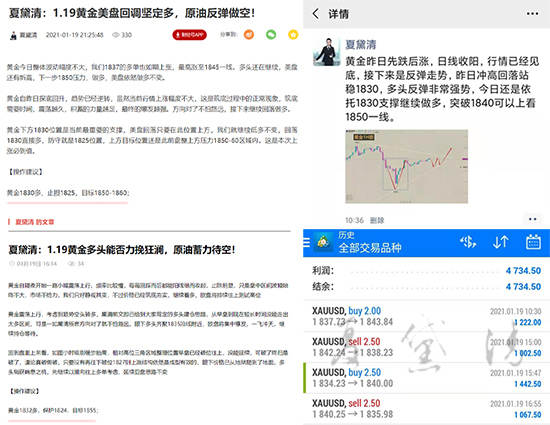The image size is (550, 425).
Task: Click profit amount 1 222.00
Action: (528, 322)
